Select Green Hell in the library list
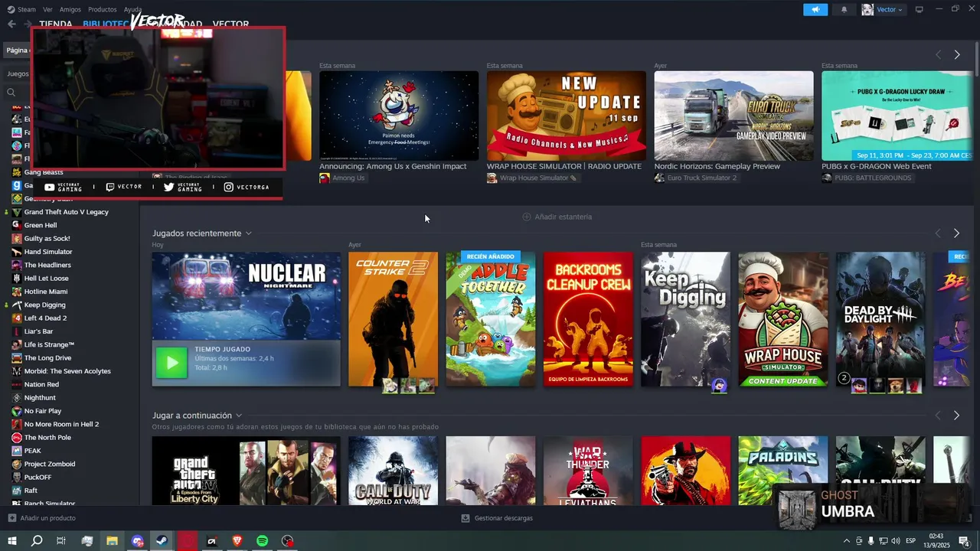This screenshot has height=551, width=980. (x=41, y=225)
